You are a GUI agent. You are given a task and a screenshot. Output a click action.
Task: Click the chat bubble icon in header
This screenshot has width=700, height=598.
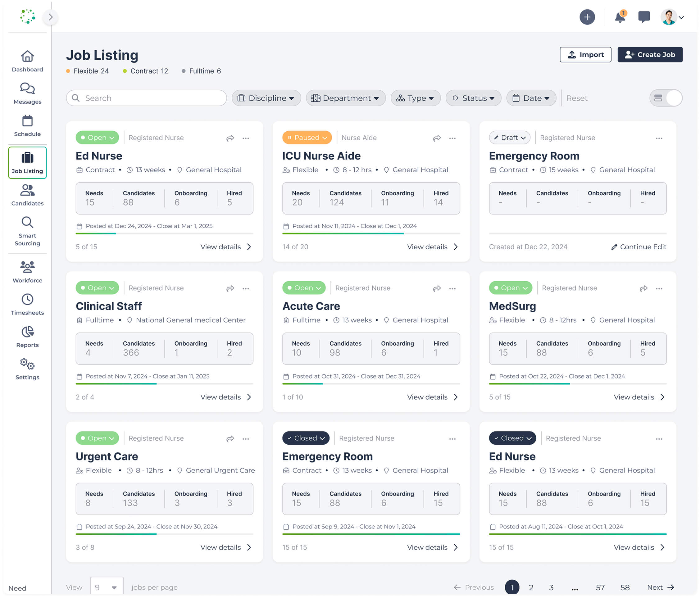click(644, 17)
